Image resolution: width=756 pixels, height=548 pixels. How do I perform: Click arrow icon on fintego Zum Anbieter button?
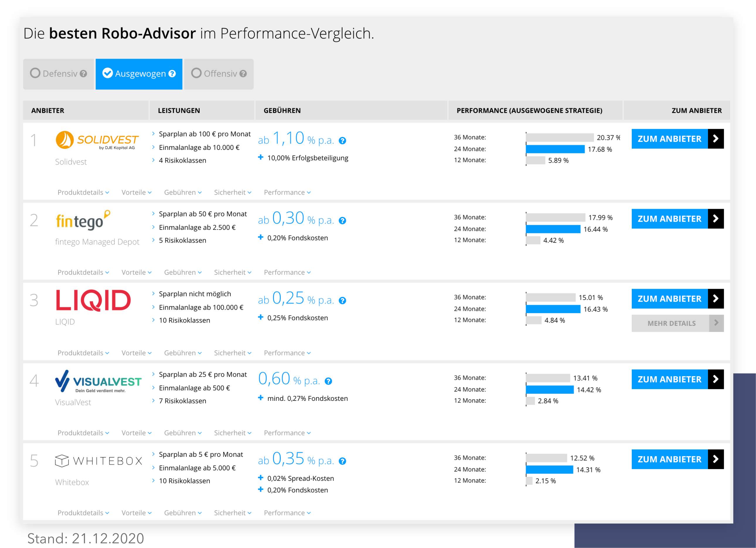[716, 219]
